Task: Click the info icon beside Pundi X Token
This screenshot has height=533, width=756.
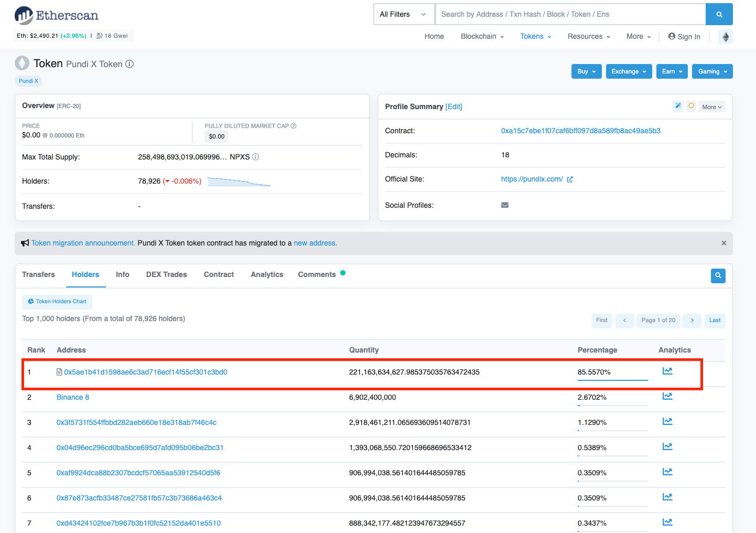Action: tap(129, 64)
